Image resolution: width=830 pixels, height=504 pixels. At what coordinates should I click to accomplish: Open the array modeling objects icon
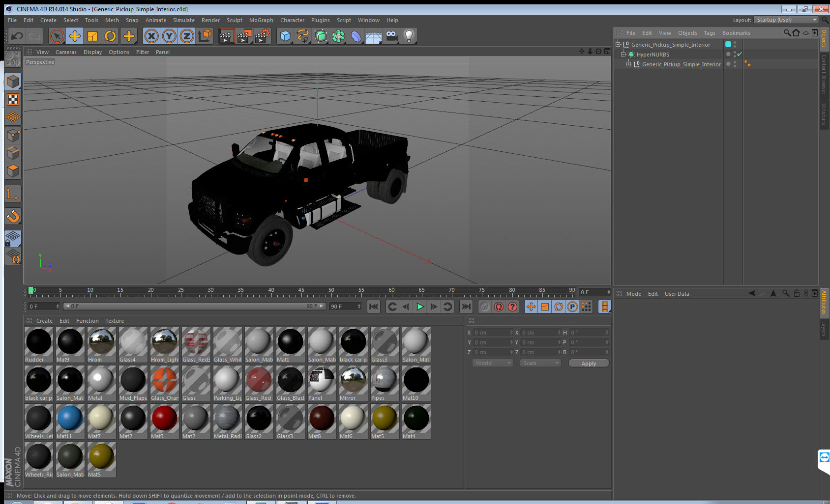(338, 36)
